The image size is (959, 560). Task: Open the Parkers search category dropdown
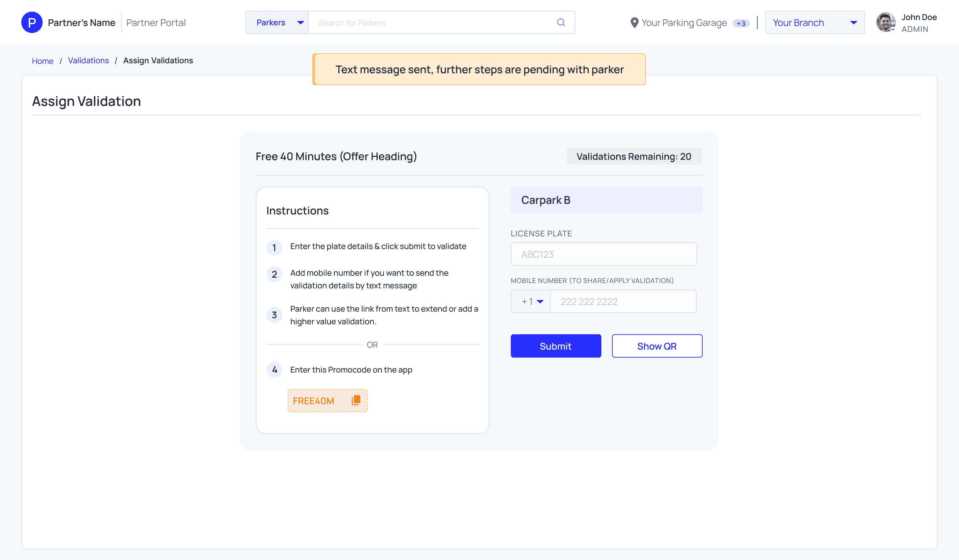pyautogui.click(x=277, y=22)
